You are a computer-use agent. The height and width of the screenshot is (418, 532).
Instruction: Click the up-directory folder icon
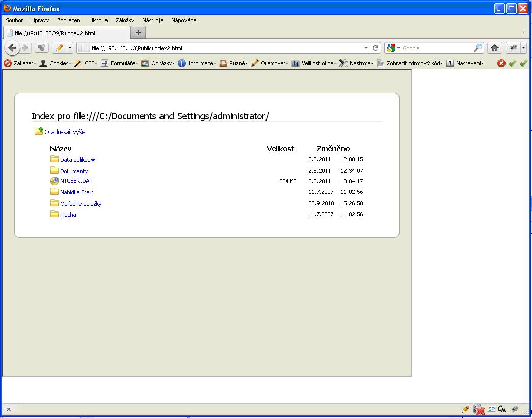click(39, 131)
